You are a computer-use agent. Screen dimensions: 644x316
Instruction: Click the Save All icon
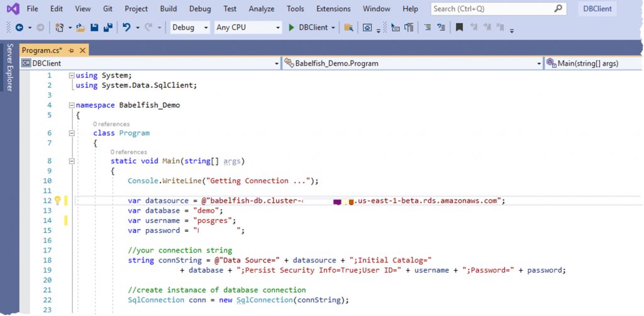pos(108,28)
